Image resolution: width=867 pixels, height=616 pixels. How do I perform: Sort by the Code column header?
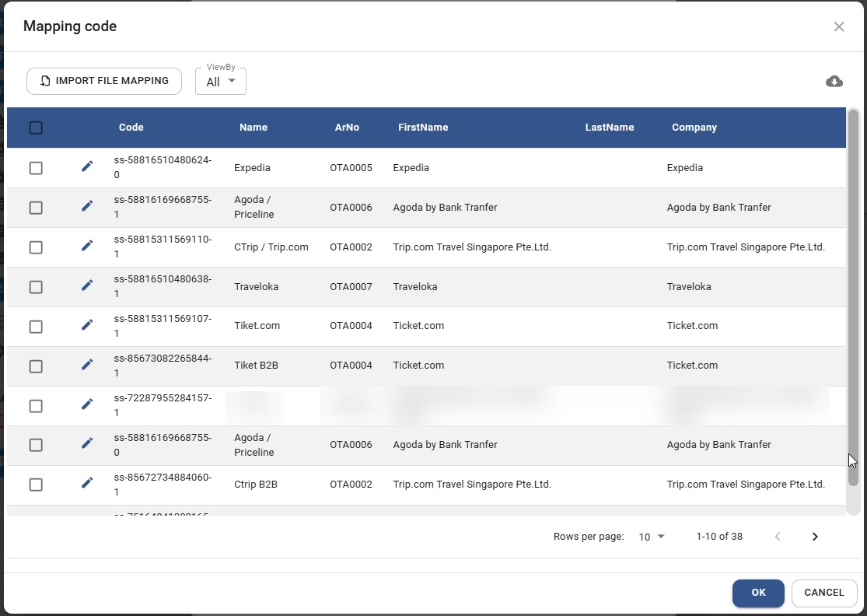131,128
